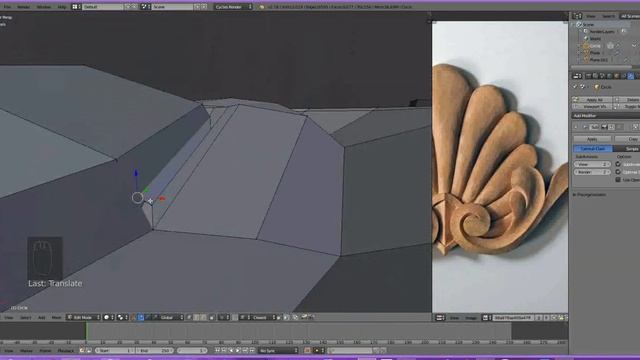
Task: Collapse the subdivision modifier with its arrow
Action: [x=576, y=127]
